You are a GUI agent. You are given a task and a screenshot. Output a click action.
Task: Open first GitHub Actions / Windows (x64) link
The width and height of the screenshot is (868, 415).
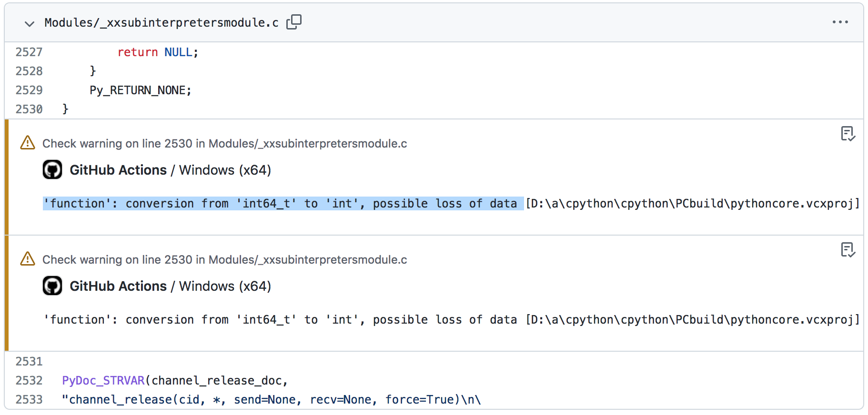click(x=170, y=170)
